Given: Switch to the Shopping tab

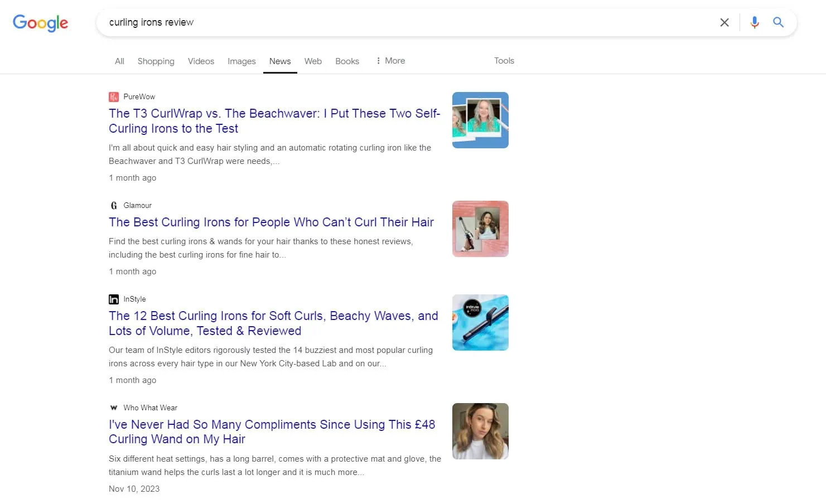Looking at the screenshot, I should (x=156, y=61).
